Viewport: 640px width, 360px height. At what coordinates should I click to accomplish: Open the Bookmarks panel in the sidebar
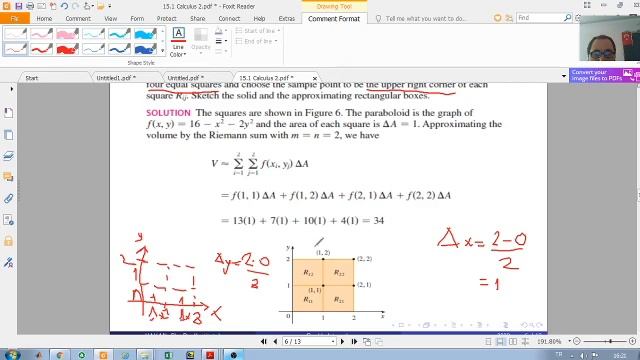pyautogui.click(x=9, y=113)
